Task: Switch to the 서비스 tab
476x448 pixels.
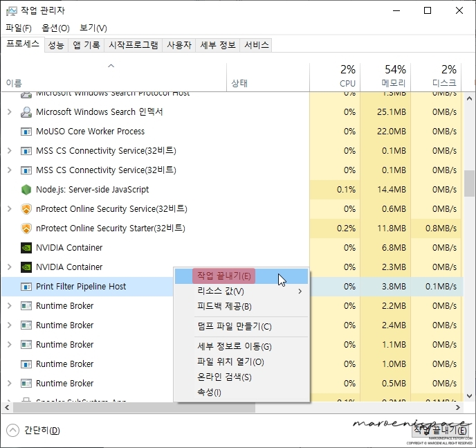Action: (x=257, y=45)
